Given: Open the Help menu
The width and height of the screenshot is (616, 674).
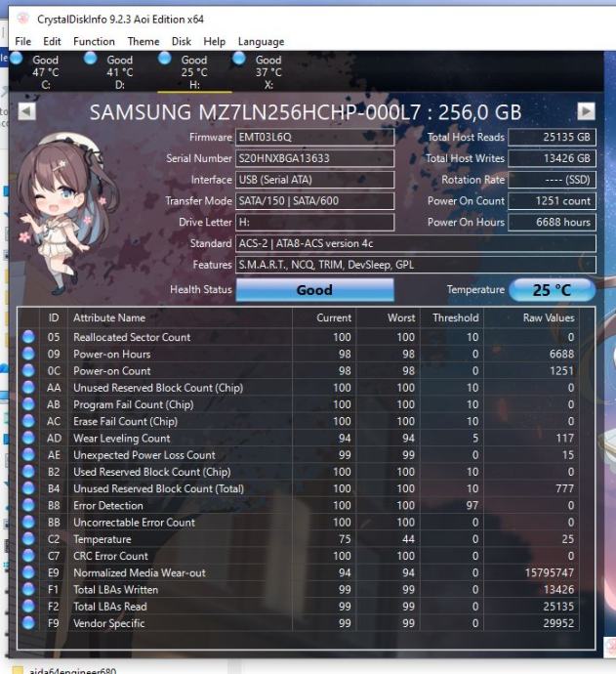Looking at the screenshot, I should [x=215, y=42].
